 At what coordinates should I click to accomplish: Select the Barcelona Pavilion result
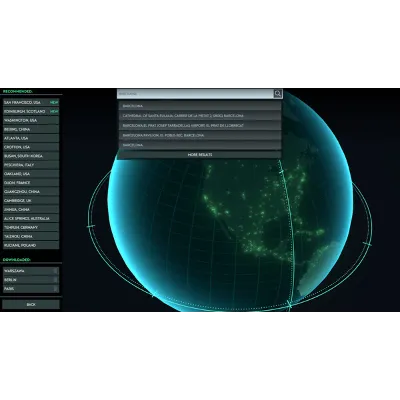coord(200,135)
